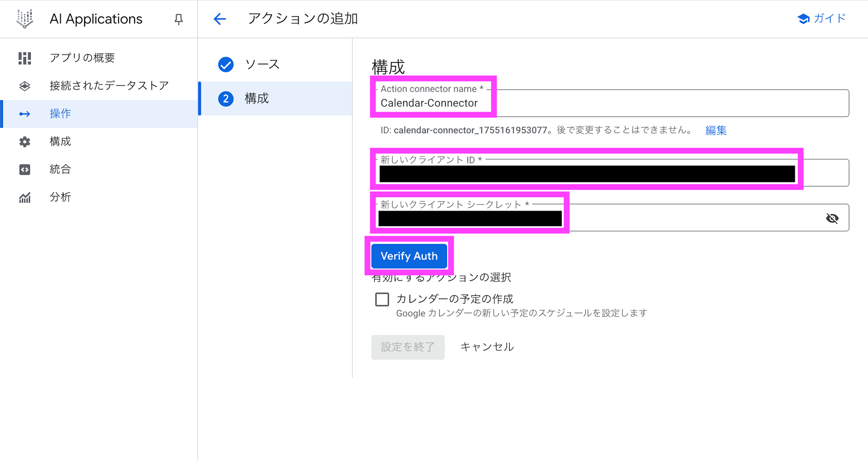Click the アプリの概要 dashboard icon

(25, 58)
